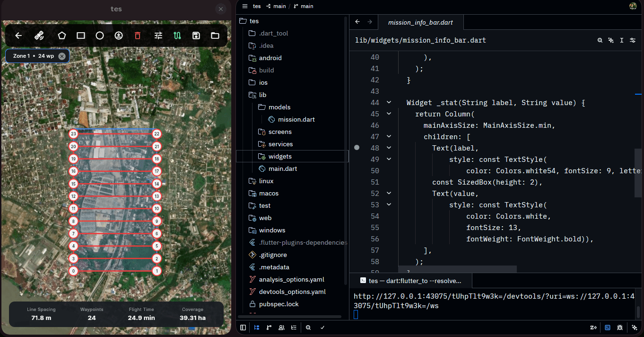
Task: Click the diagnostics checkmark icon
Action: point(322,327)
